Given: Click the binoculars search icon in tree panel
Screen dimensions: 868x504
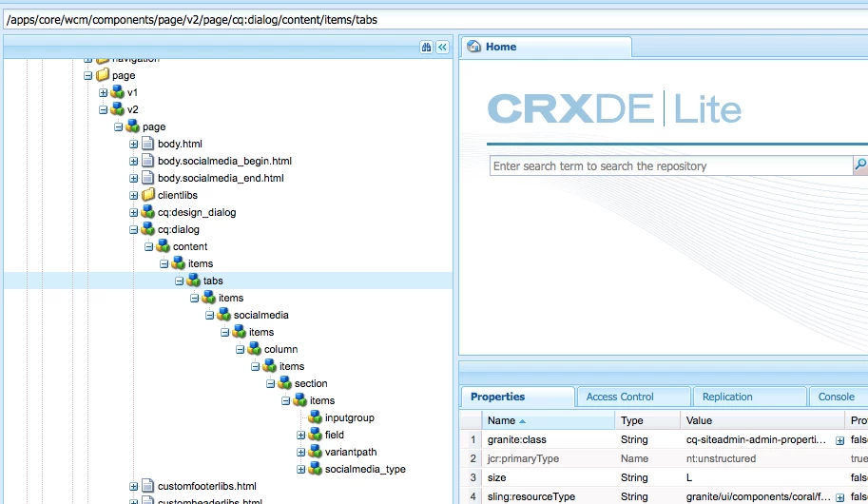Looking at the screenshot, I should click(x=426, y=48).
